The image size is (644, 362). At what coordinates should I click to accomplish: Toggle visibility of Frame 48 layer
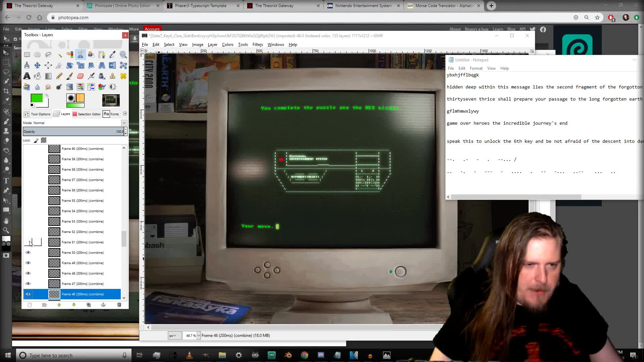[28, 273]
